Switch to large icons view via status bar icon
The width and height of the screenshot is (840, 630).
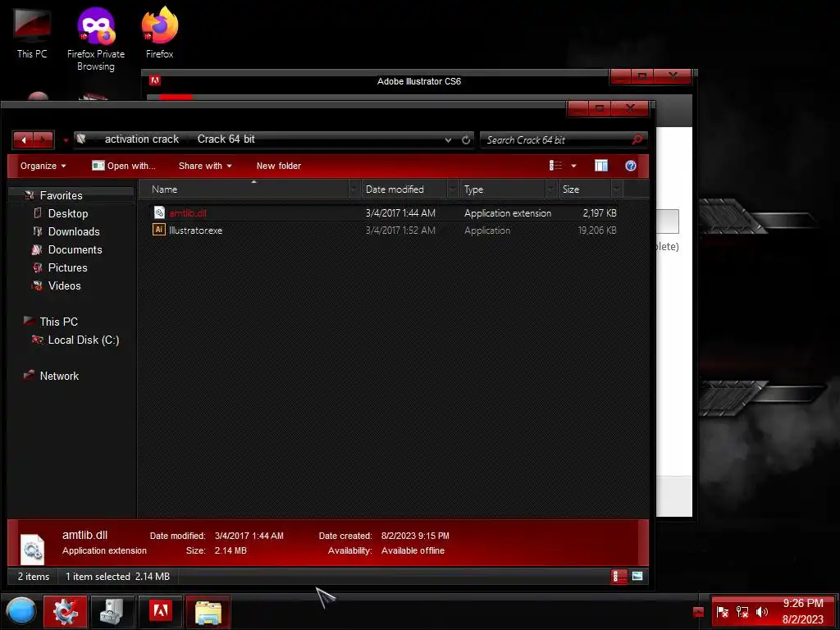(x=637, y=577)
